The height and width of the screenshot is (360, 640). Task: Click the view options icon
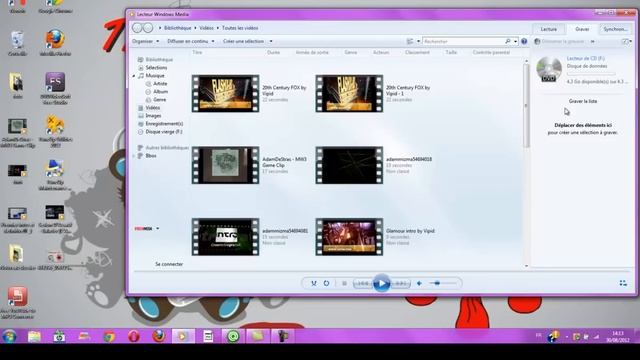410,41
